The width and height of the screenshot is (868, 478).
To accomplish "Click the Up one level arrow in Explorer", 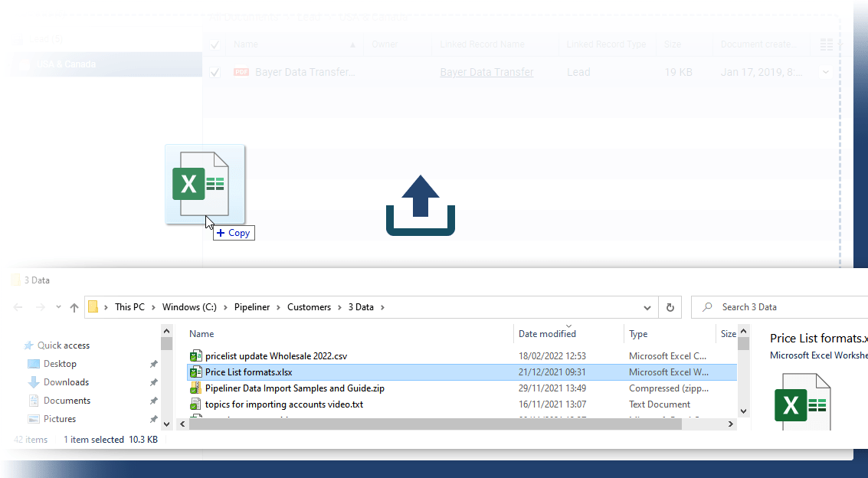I will [74, 307].
